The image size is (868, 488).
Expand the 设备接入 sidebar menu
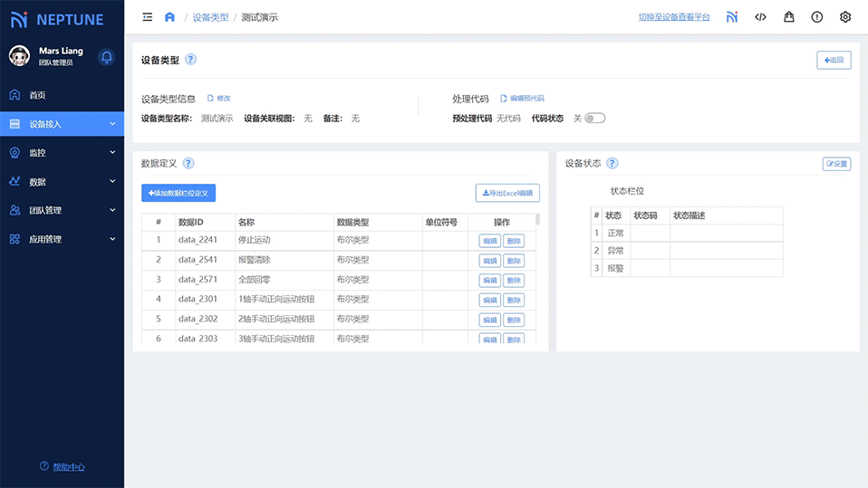coord(62,124)
